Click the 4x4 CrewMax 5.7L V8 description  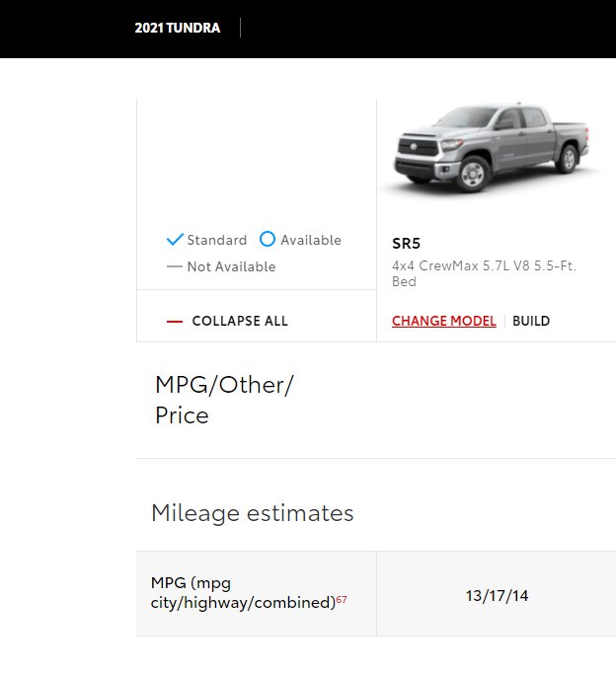pyautogui.click(x=484, y=273)
